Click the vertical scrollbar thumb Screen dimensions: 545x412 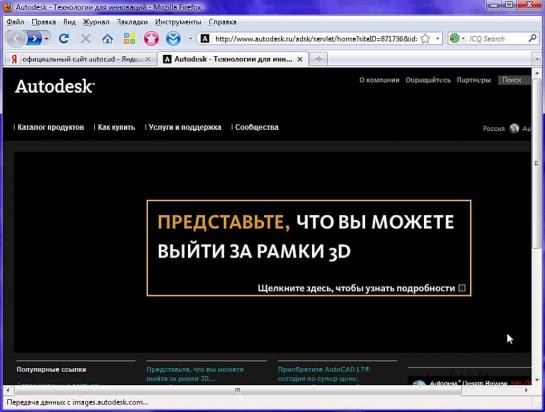[536, 163]
